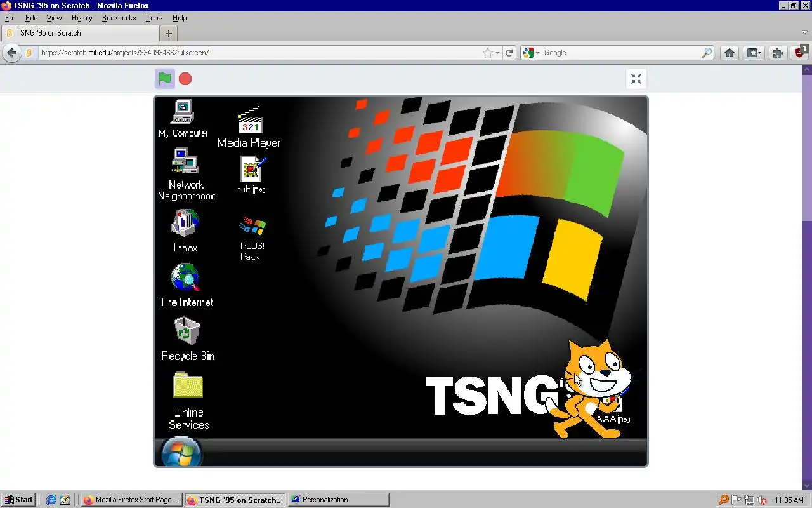Viewport: 812px width, 508px height.
Task: Click the muted speaker tray icon
Action: pos(762,500)
